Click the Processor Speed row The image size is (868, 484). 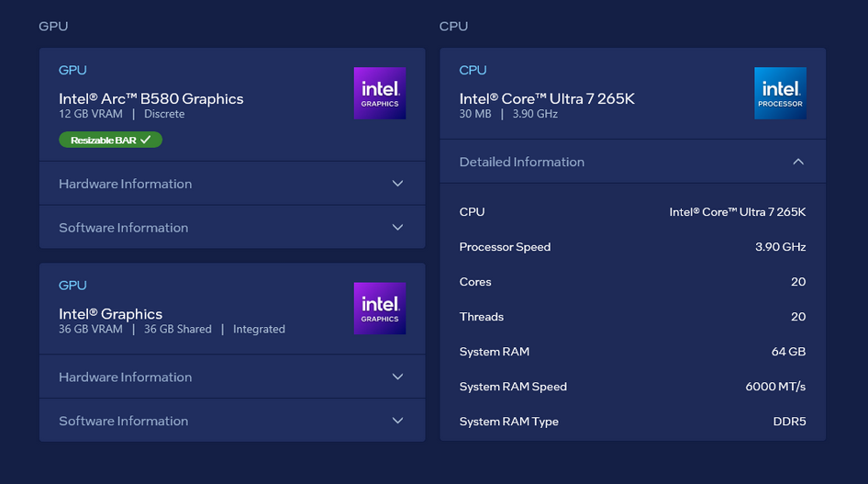632,247
